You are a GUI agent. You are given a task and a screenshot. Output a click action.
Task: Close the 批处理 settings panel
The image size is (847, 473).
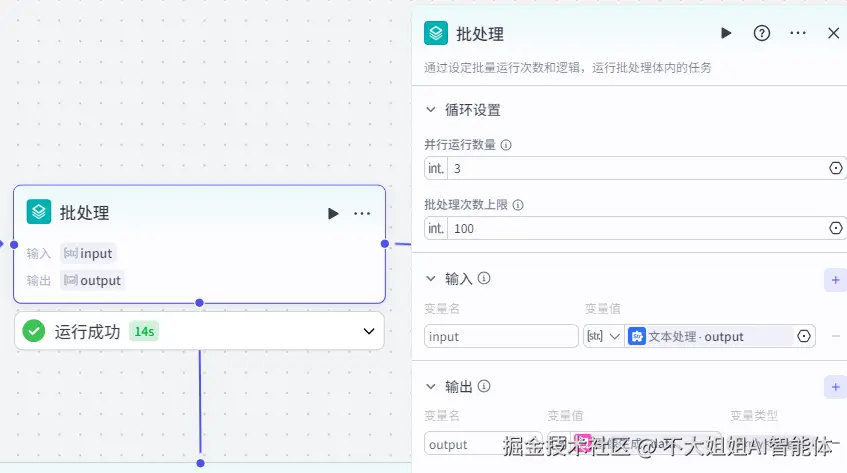coord(833,33)
